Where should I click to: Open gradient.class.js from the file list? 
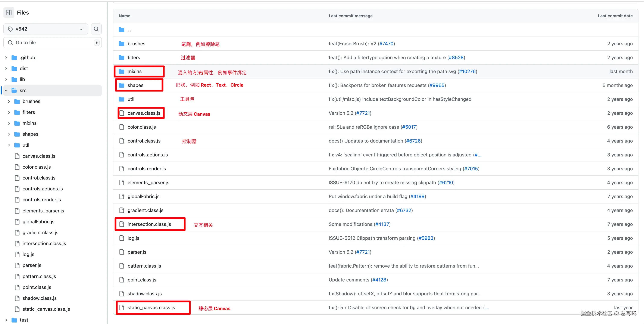(x=145, y=211)
